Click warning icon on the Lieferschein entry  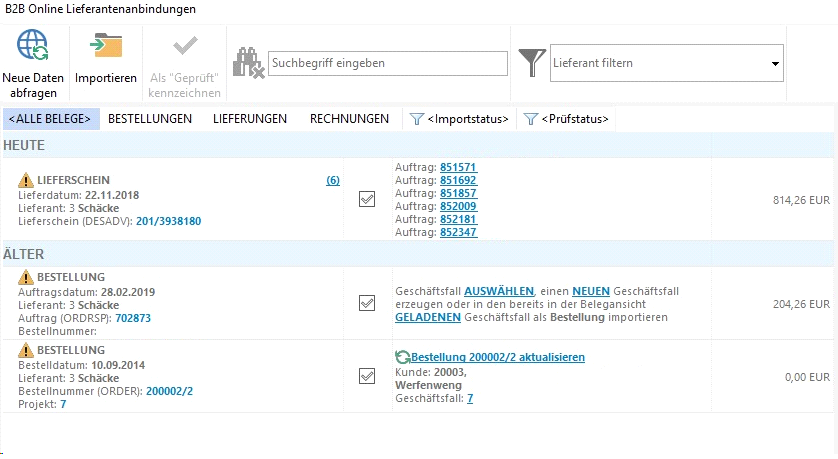[25, 180]
